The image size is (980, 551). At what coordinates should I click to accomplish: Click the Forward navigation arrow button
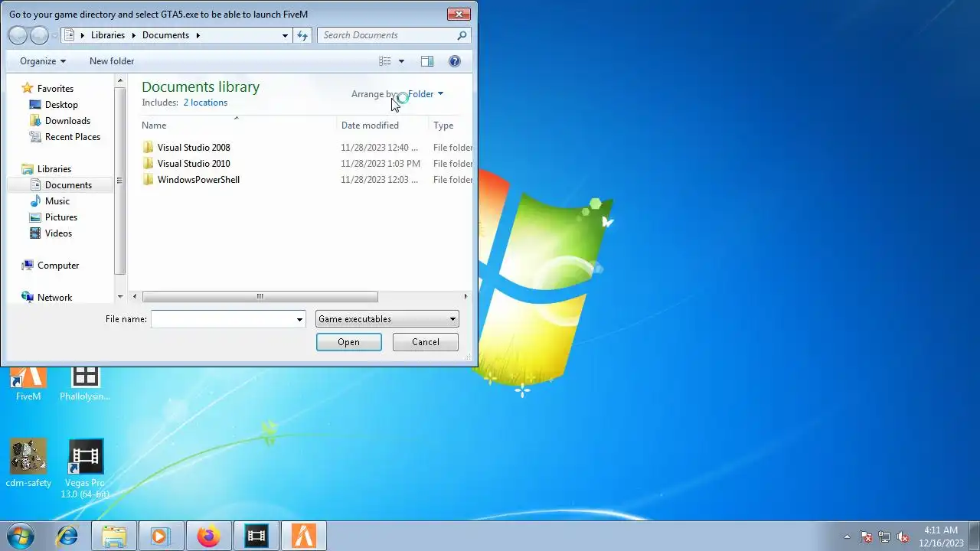point(39,35)
